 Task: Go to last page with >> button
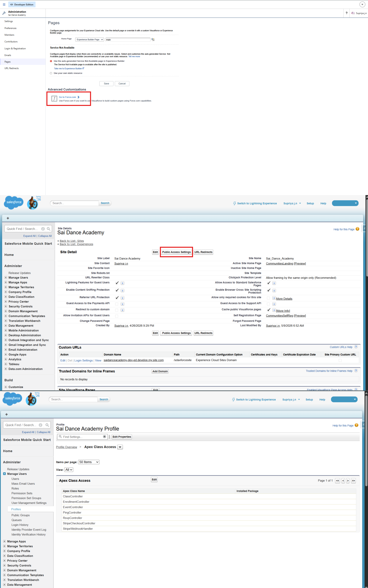point(353,481)
